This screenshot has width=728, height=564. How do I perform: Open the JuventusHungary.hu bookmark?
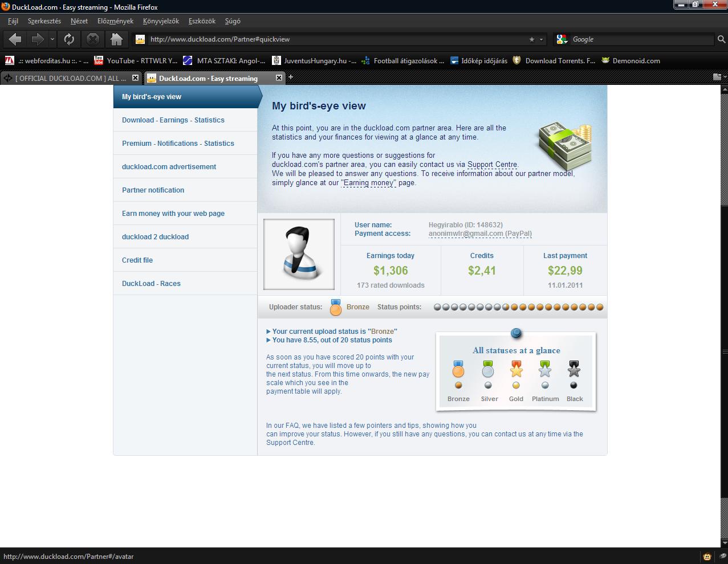(x=314, y=60)
